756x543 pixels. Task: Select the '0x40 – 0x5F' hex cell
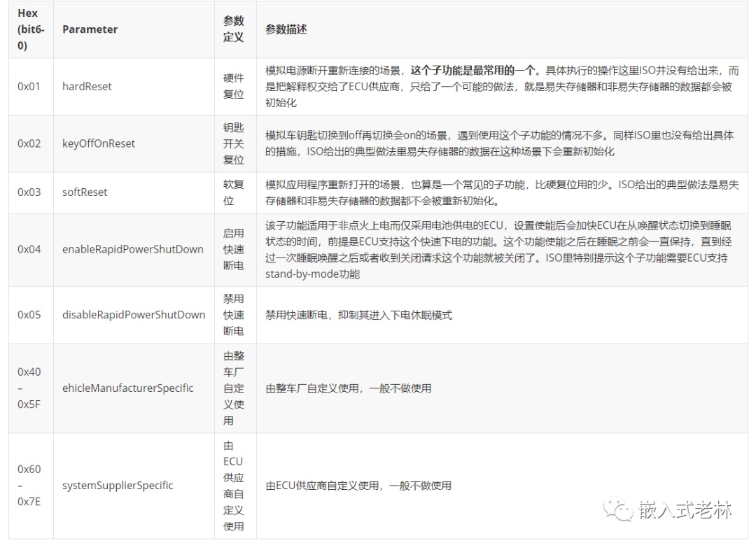coord(31,388)
